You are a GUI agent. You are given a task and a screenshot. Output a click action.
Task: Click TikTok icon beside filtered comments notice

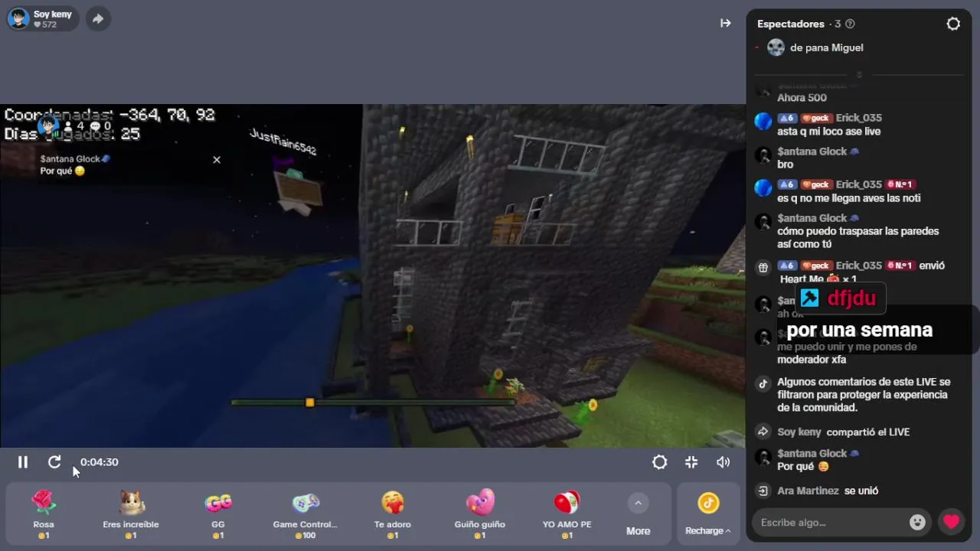click(763, 384)
